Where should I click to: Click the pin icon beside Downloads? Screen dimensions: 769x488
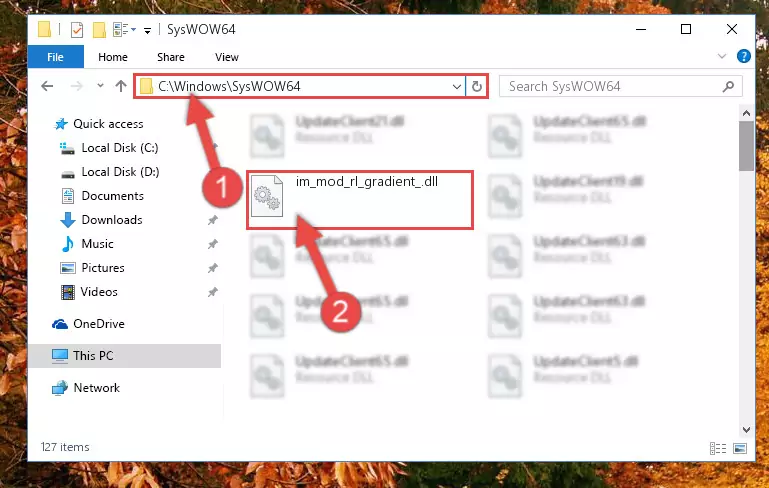tap(212, 220)
